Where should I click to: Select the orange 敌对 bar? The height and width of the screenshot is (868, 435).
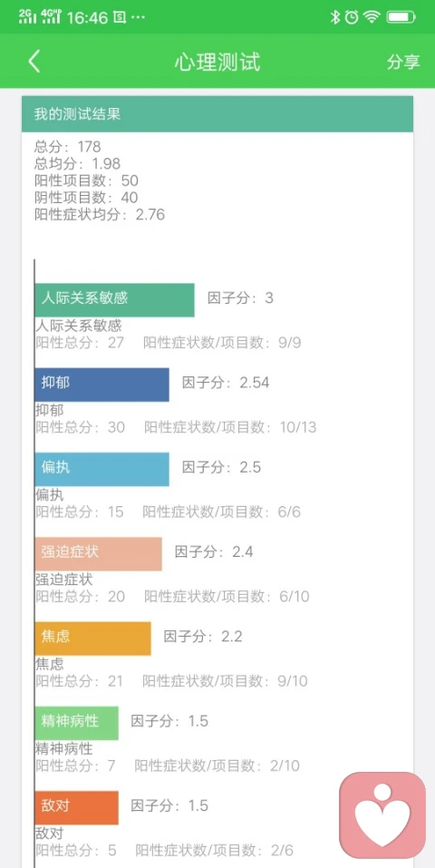(76, 807)
